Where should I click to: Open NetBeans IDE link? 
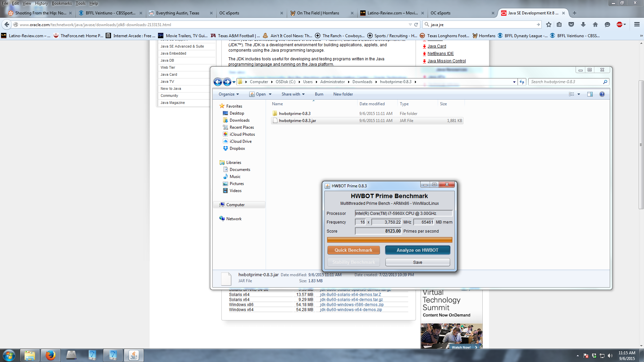(440, 54)
